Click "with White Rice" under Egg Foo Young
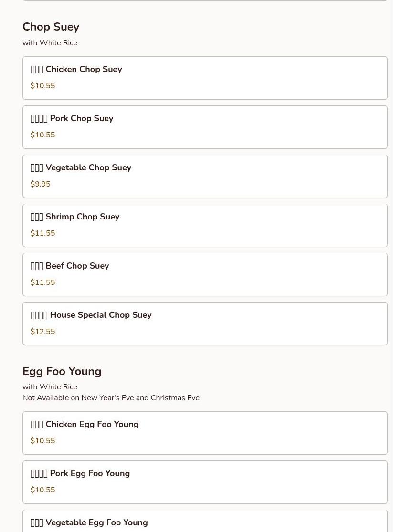The width and height of the screenshot is (403, 532). coord(50,387)
